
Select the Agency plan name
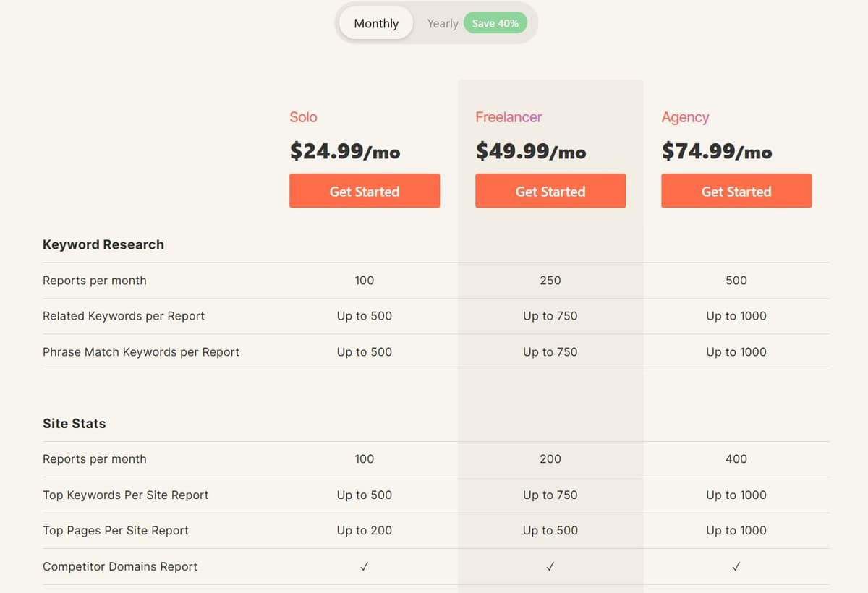(685, 117)
